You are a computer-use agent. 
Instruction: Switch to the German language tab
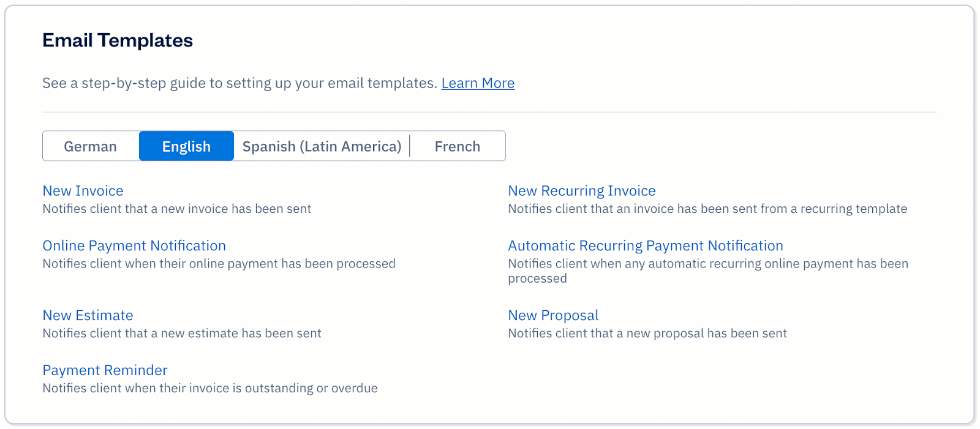coord(90,146)
